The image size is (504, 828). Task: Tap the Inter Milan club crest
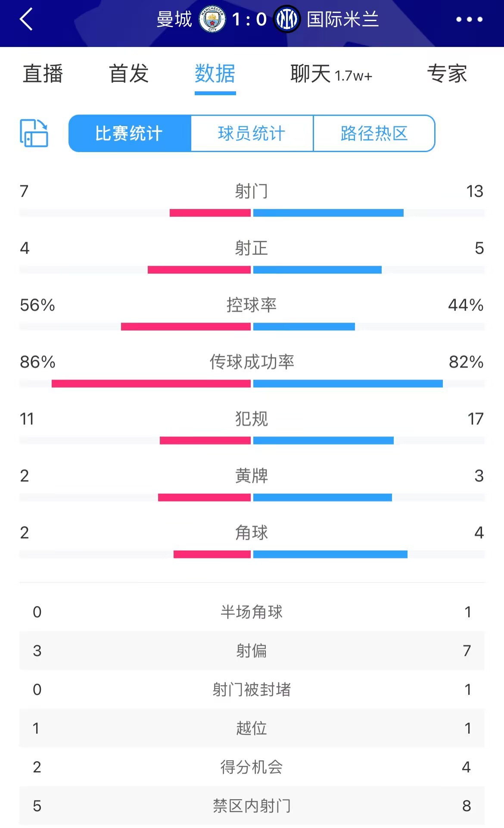click(x=287, y=19)
